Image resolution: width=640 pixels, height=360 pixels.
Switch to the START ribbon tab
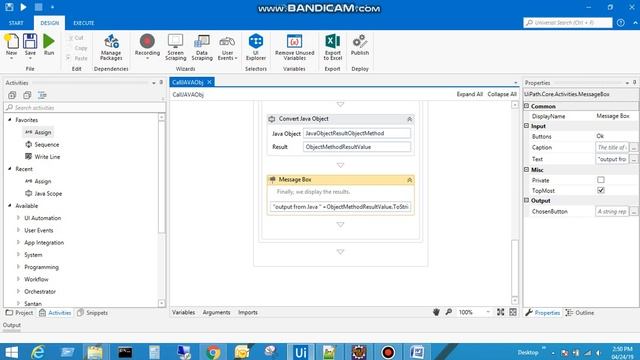tap(16, 23)
